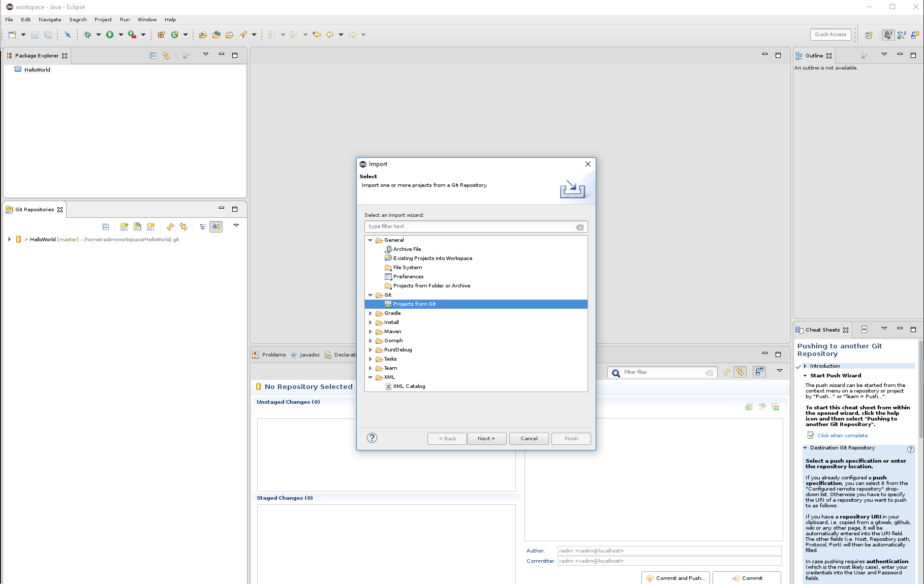The image size is (924, 584).
Task: Click Refresh in Git Repositories view
Action: (x=170, y=226)
